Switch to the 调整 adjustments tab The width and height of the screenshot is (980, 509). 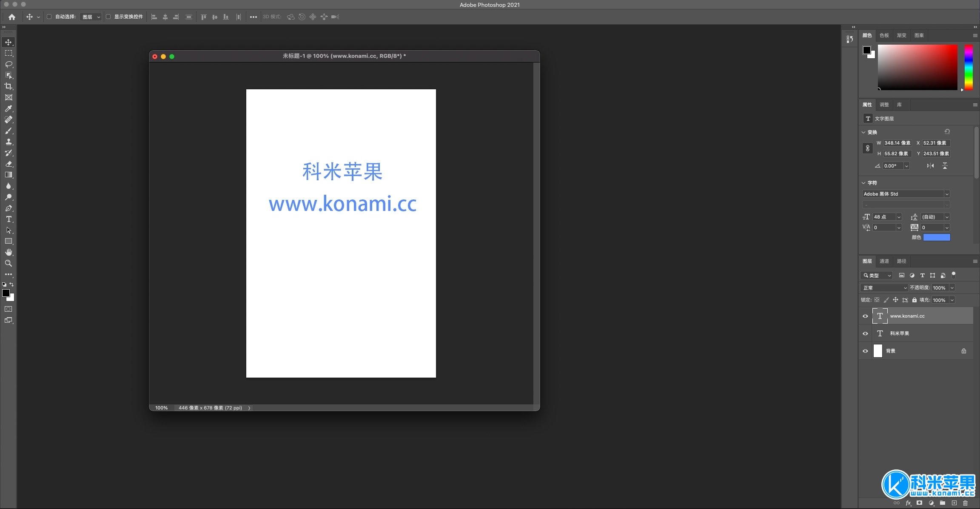pyautogui.click(x=884, y=105)
